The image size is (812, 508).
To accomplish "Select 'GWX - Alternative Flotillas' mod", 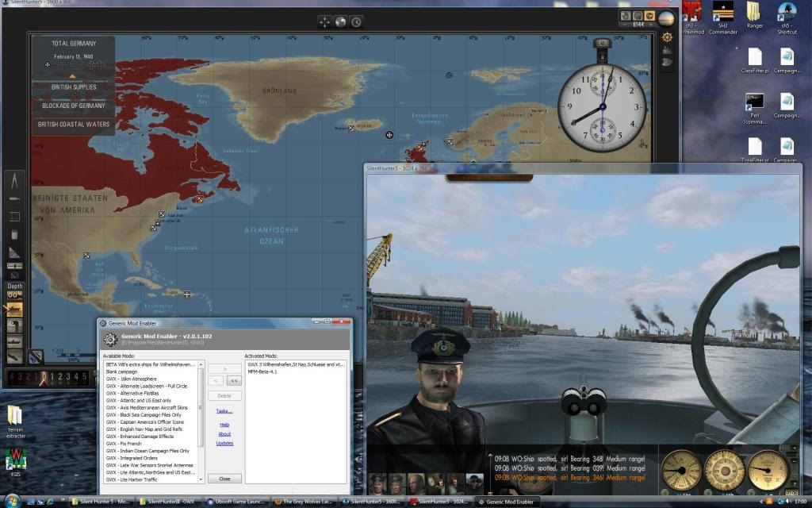I will tap(132, 394).
